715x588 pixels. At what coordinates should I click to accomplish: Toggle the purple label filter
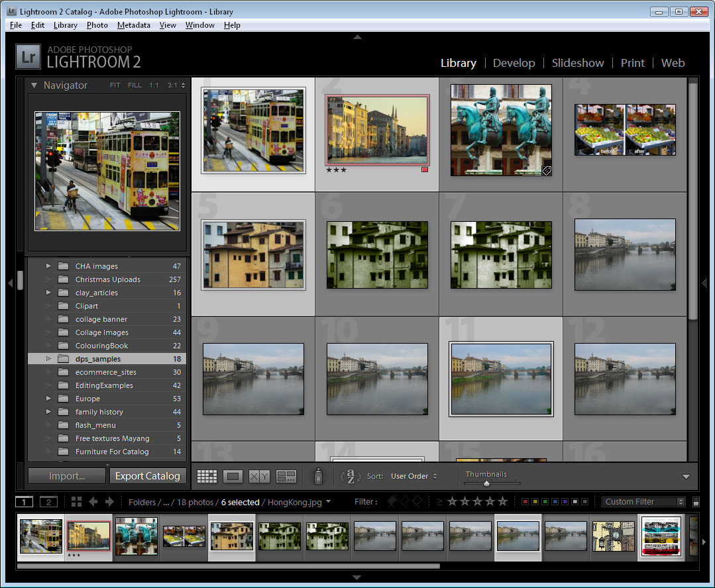565,501
